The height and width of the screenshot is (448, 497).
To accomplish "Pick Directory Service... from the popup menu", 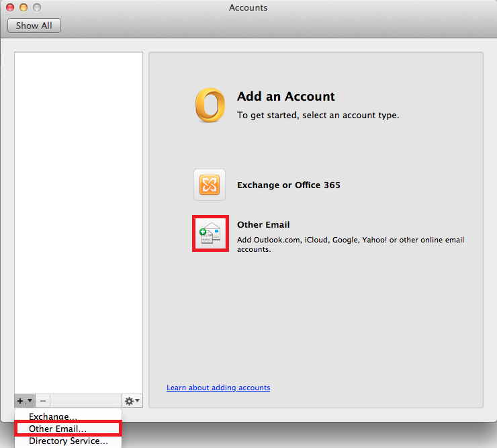I will tap(68, 441).
